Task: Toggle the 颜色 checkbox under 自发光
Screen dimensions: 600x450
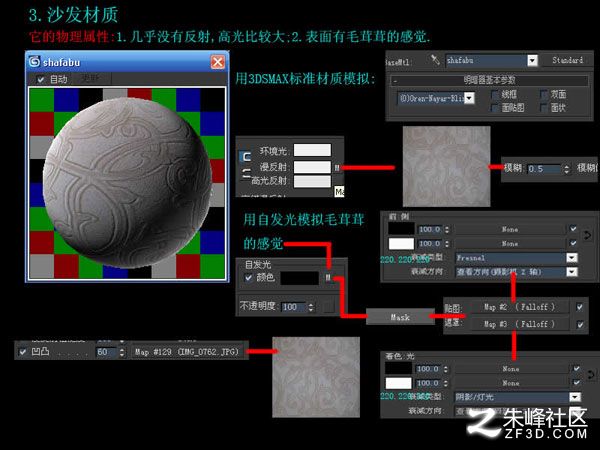Action: [x=249, y=277]
